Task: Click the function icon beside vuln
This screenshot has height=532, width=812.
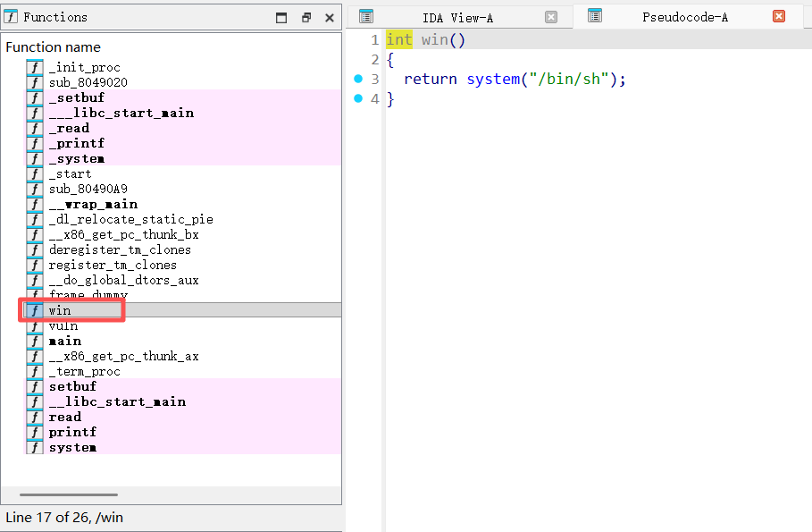Action: coord(34,326)
